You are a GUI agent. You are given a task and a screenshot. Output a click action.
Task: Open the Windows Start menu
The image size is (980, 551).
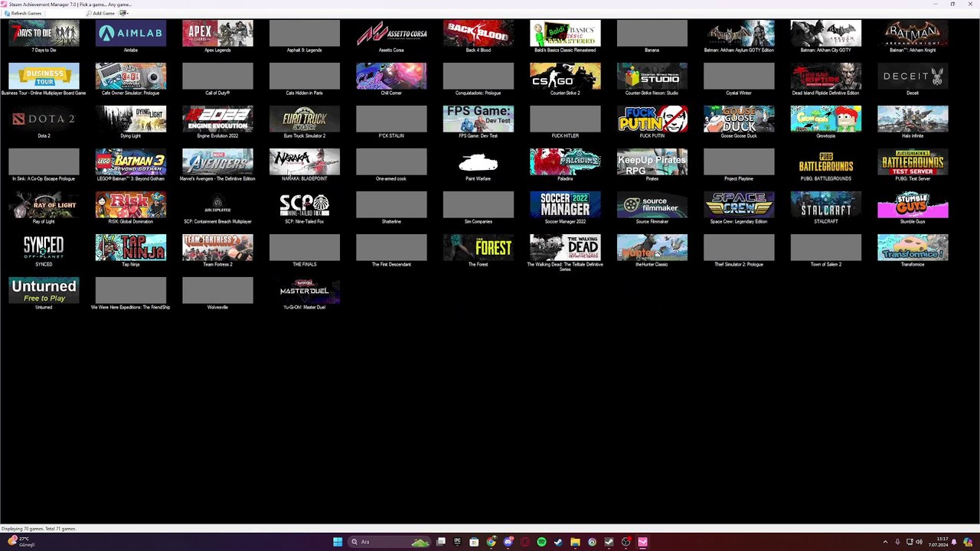338,542
